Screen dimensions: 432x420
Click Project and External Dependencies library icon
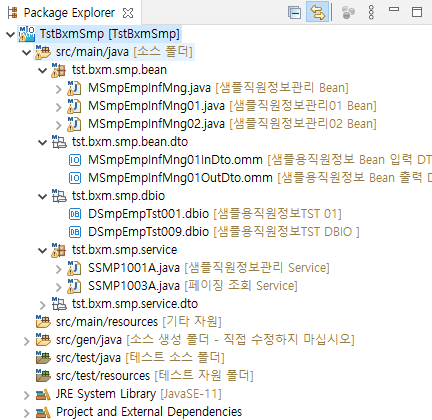coord(43,412)
